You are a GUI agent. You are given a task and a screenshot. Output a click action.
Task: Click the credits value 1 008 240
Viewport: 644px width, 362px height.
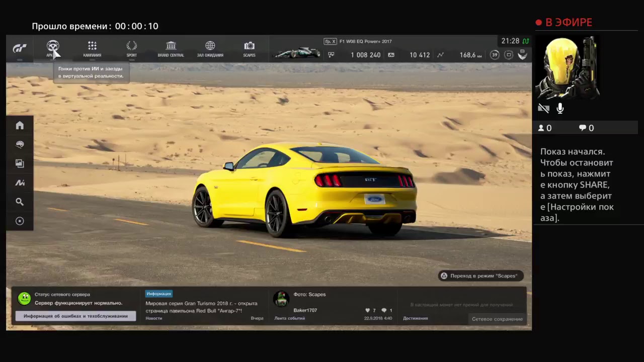point(366,55)
